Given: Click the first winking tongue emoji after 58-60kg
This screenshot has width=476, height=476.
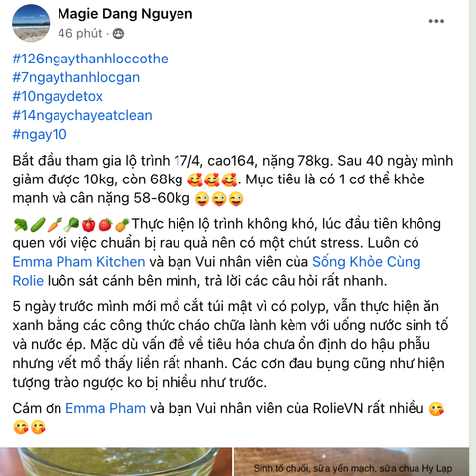Looking at the screenshot, I should point(202,199).
